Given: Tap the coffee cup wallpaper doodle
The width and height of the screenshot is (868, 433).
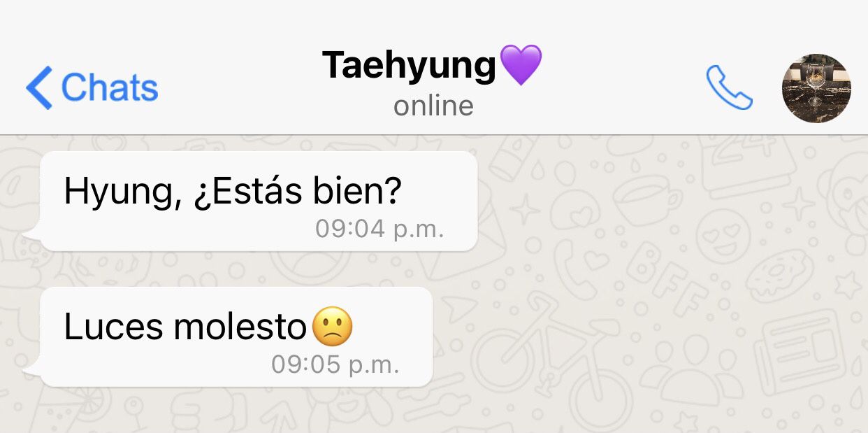Looking at the screenshot, I should coord(646,199).
